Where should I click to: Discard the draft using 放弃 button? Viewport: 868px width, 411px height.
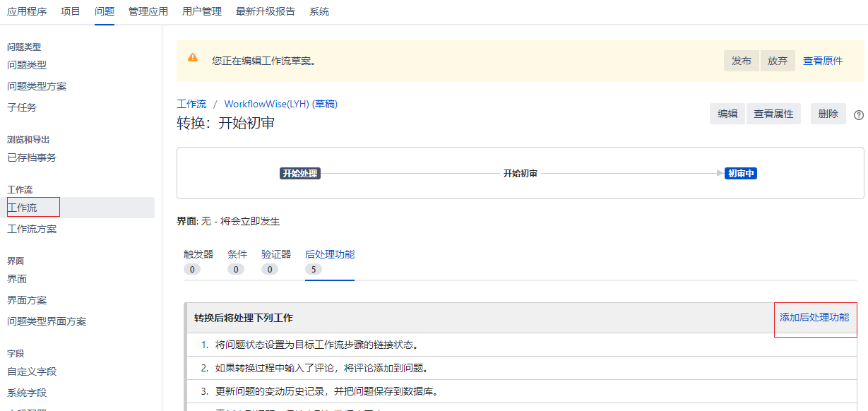click(778, 61)
